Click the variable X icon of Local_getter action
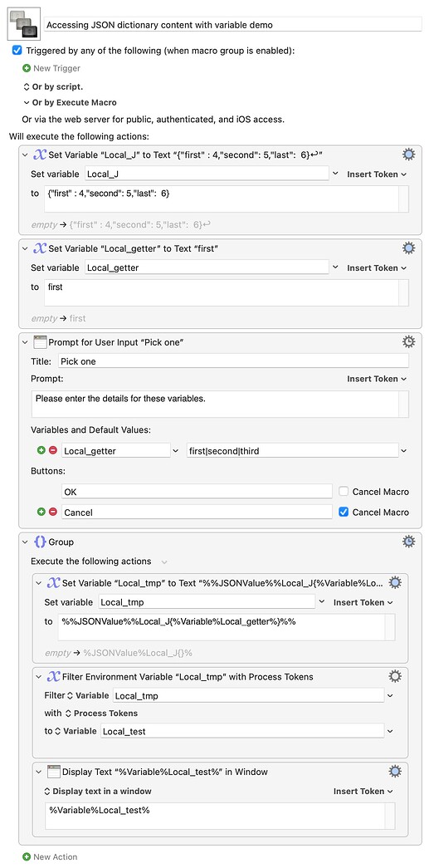This screenshot has width=429, height=868. tap(40, 248)
